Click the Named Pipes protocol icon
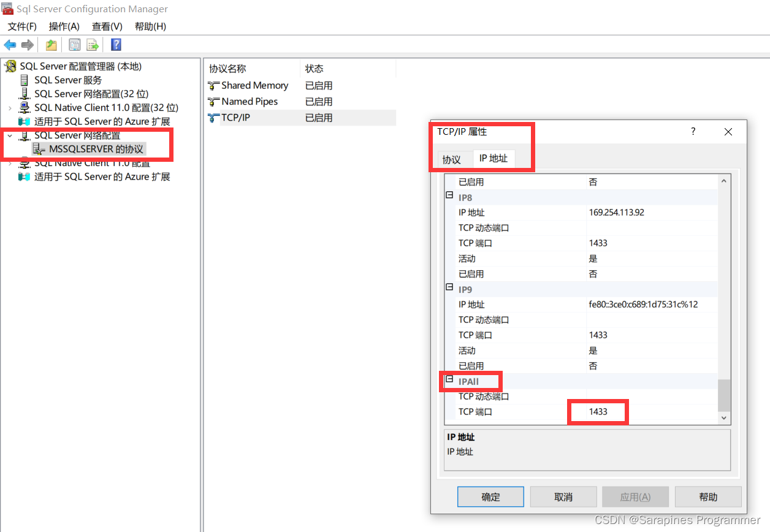770x532 pixels. tap(213, 102)
